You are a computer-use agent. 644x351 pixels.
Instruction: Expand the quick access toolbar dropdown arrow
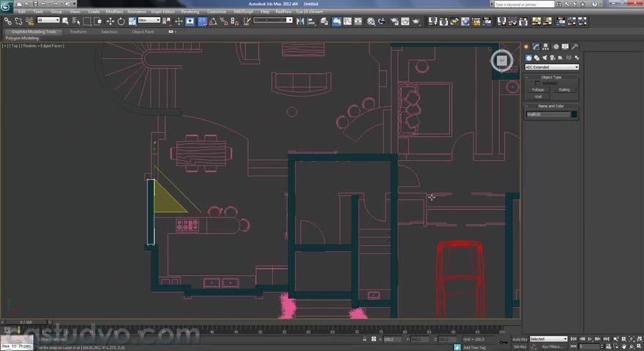pos(75,4)
